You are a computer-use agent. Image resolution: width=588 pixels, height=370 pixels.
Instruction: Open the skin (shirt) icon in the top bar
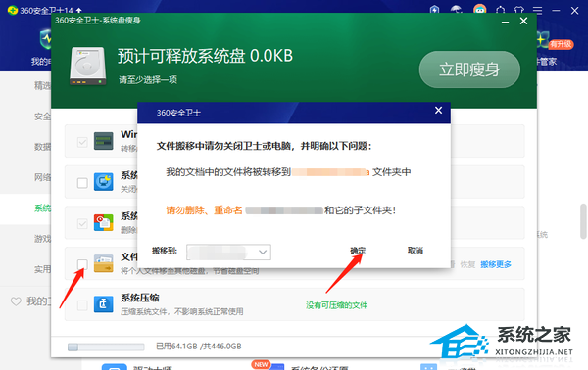518,11
